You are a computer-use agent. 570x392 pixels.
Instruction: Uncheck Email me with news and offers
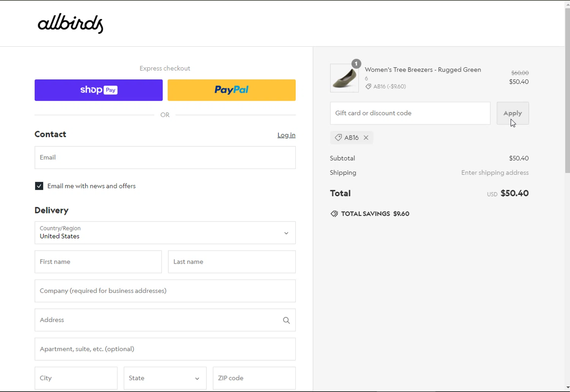39,186
